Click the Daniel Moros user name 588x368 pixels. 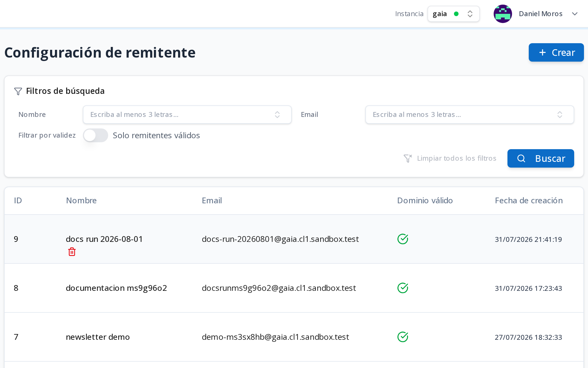[x=541, y=14]
